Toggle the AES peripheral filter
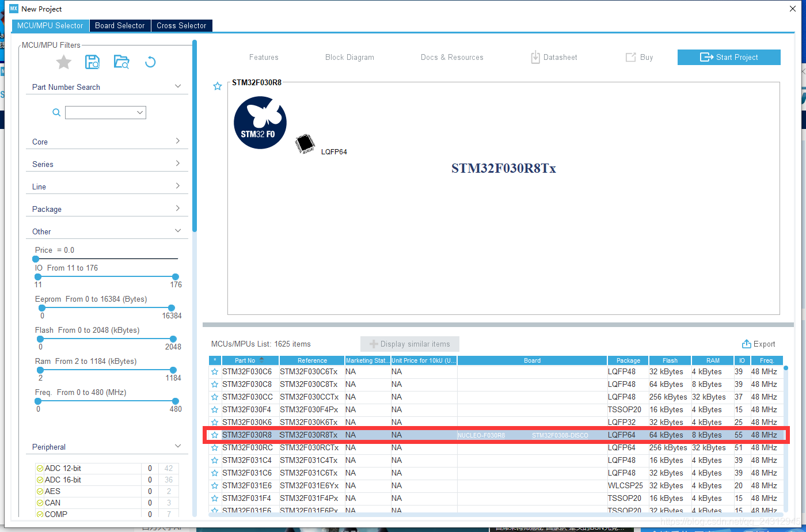806x532 pixels. [x=40, y=492]
